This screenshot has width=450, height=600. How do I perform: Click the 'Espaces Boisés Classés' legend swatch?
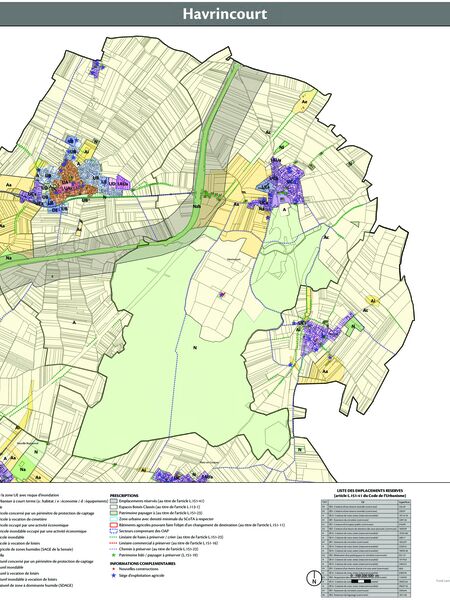point(114,507)
